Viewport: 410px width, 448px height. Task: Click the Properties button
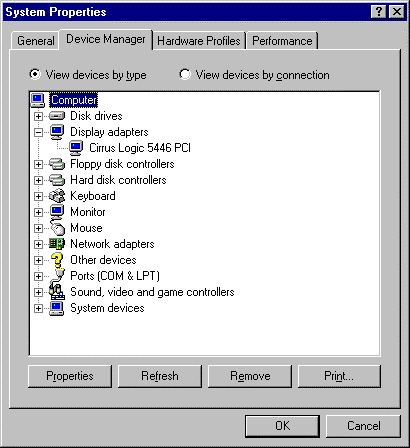[x=70, y=376]
